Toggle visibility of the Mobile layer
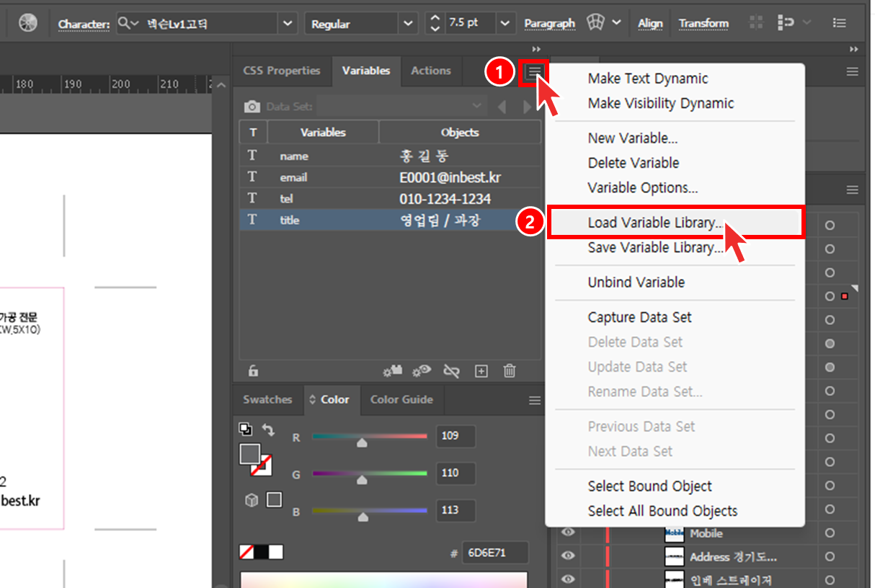 tap(569, 533)
